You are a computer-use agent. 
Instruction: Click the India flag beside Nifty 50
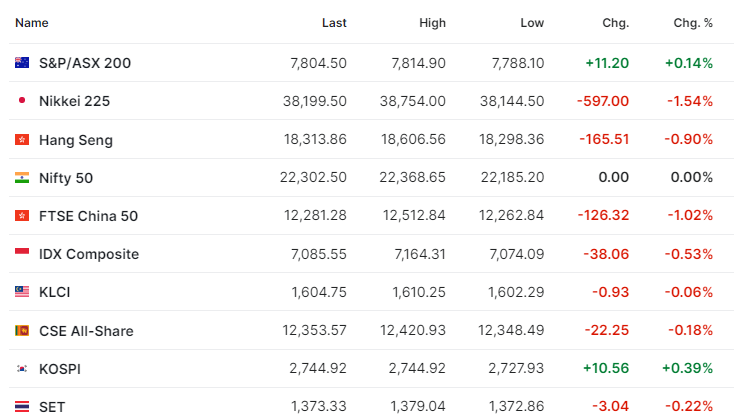[x=22, y=177]
